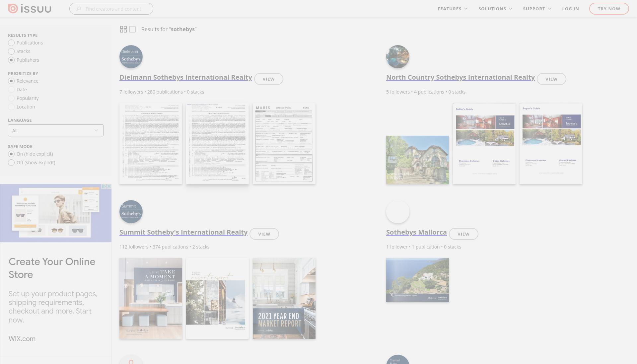View Dielmann Sothebys publisher page

coord(269,79)
